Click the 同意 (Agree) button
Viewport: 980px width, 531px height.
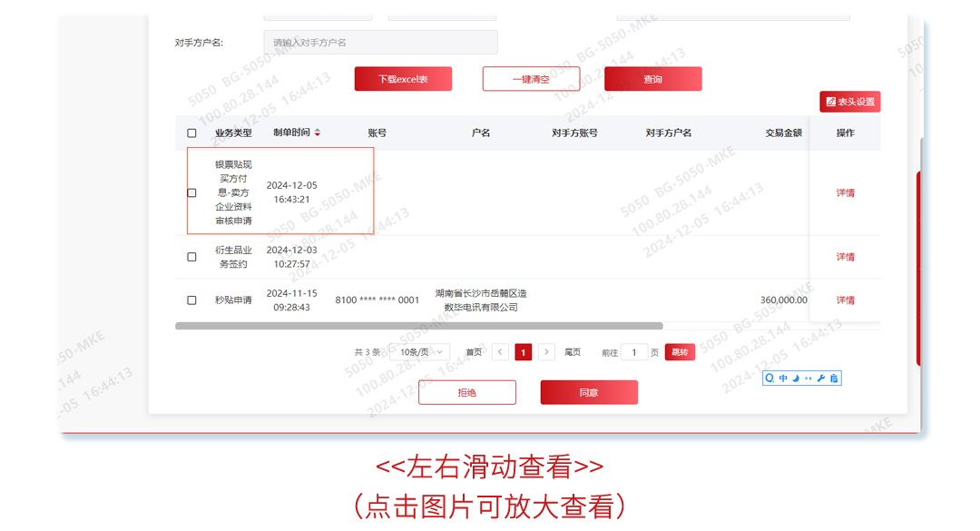[x=588, y=392]
